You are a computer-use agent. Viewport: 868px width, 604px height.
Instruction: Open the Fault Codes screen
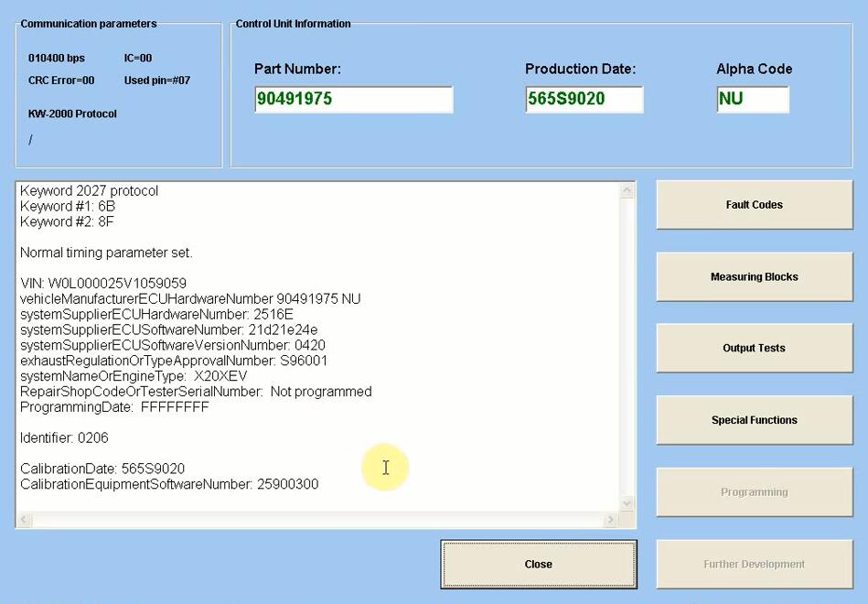pyautogui.click(x=755, y=204)
